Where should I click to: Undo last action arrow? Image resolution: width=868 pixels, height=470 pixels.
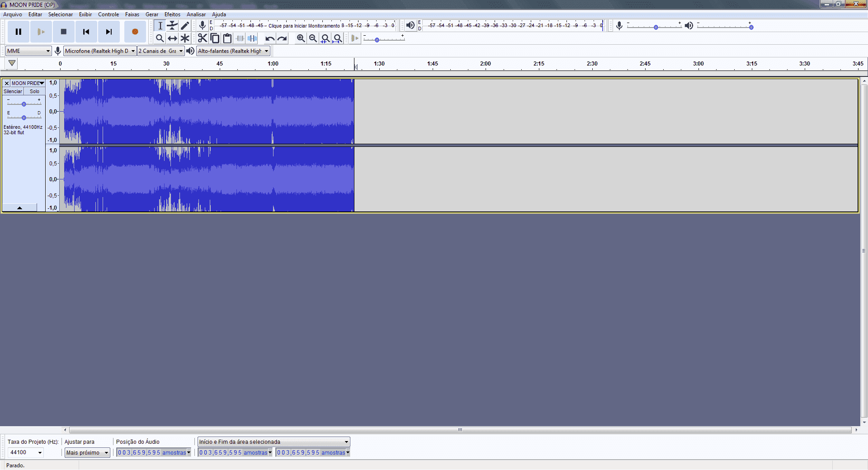(x=270, y=38)
